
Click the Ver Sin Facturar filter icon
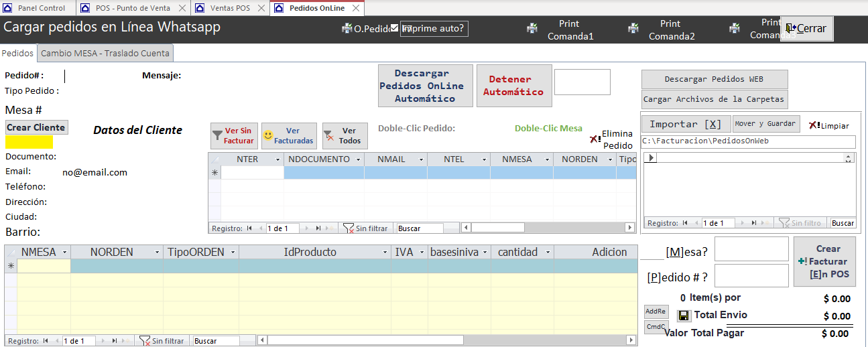click(x=217, y=136)
